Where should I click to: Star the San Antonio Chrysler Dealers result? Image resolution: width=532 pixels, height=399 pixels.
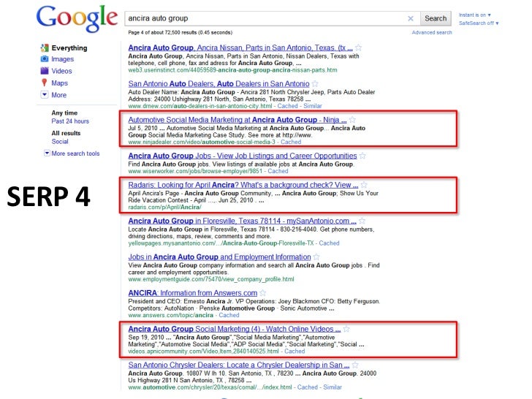pyautogui.click(x=355, y=365)
